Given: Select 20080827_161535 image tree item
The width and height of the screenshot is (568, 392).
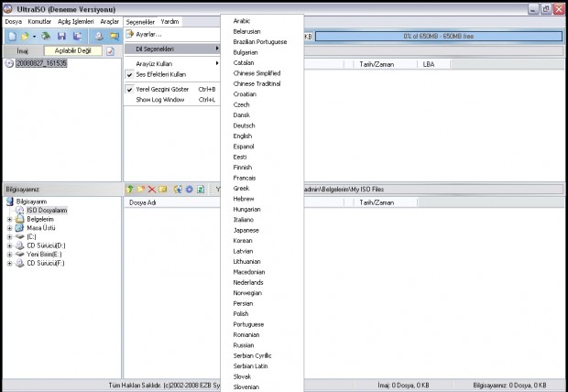Looking at the screenshot, I should click(41, 63).
